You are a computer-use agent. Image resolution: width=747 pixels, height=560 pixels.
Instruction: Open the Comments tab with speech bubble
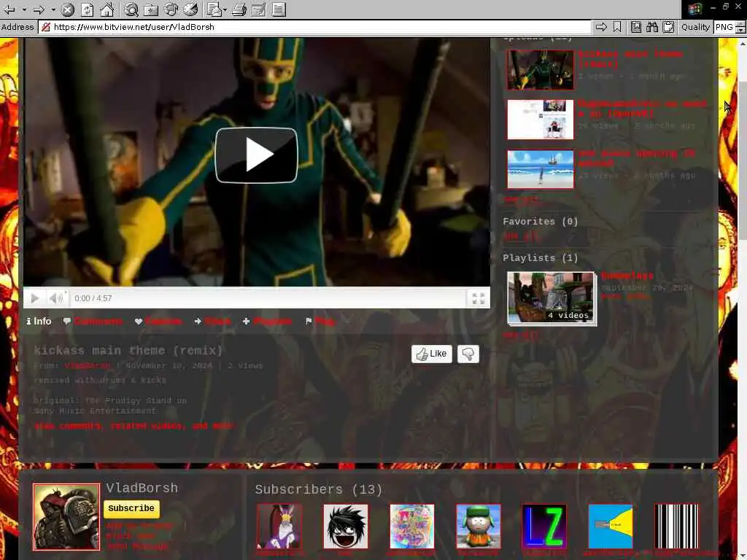[93, 322]
